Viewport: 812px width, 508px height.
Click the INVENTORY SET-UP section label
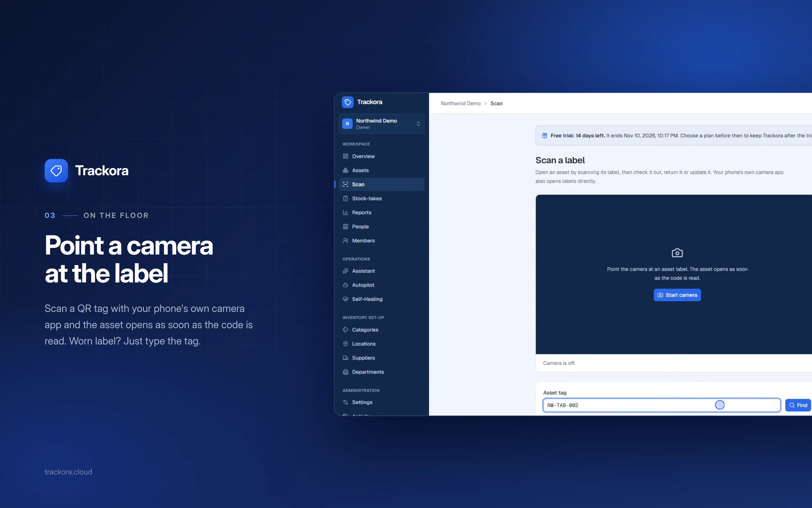[x=363, y=318]
